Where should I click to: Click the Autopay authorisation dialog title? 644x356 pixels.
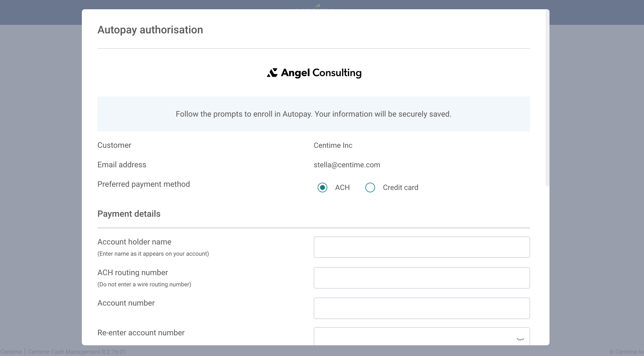[x=150, y=30]
